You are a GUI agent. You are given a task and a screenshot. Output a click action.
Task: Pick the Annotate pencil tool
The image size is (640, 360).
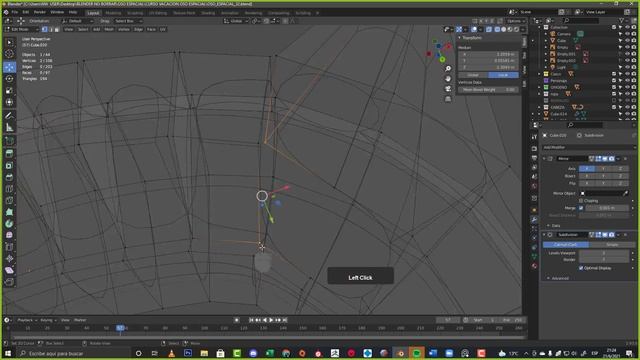coord(9,116)
